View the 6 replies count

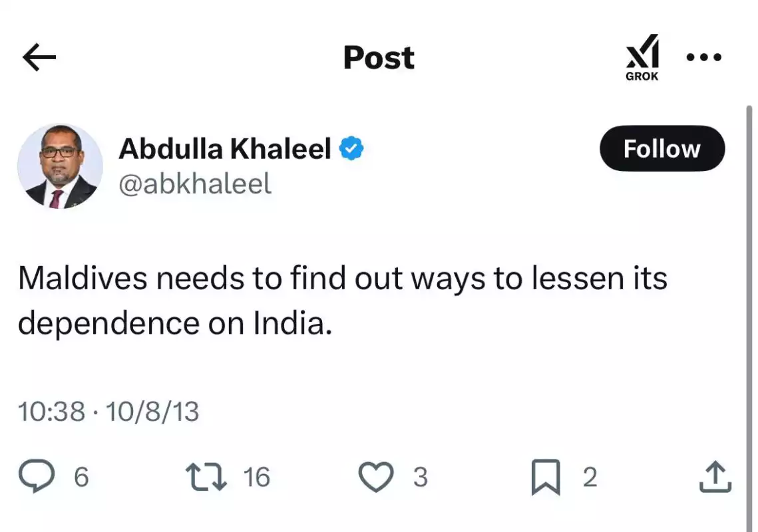(81, 477)
